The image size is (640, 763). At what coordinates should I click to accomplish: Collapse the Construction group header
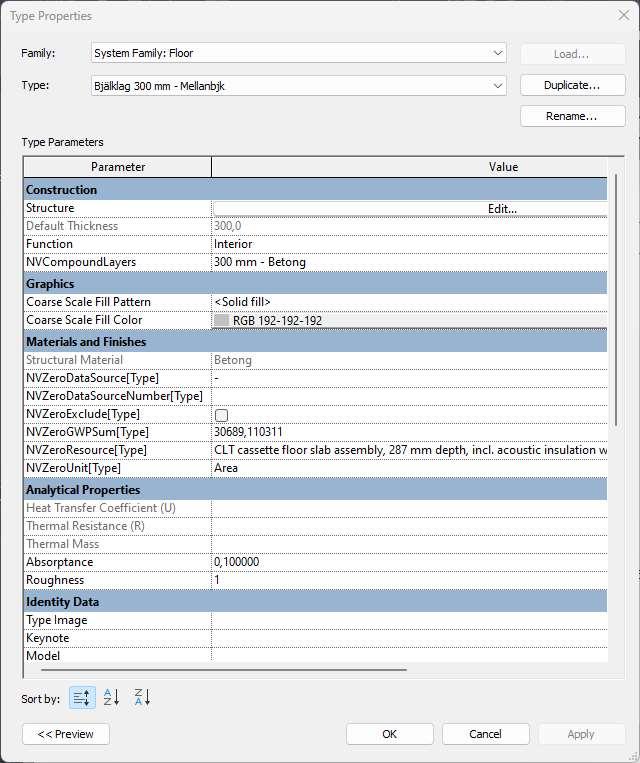(315, 189)
